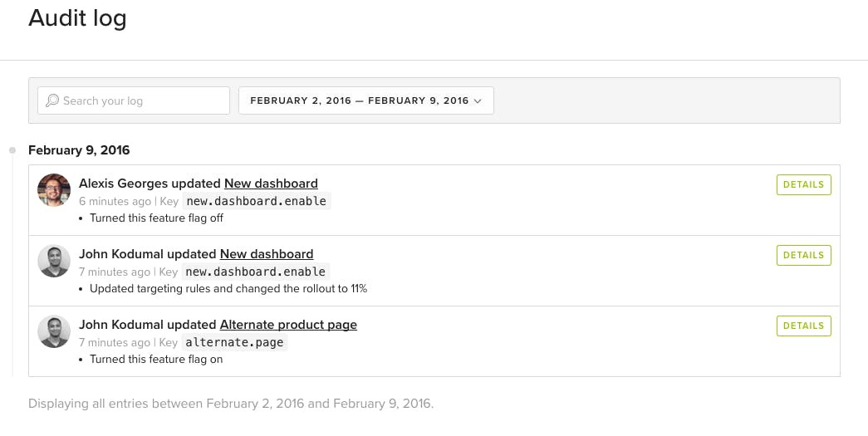Open the New dashboard link in John Kodumal's entry
868x436 pixels.
point(267,254)
